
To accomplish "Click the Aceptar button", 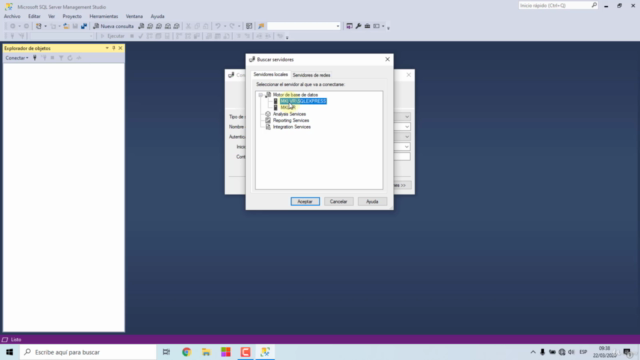I will (x=305, y=202).
